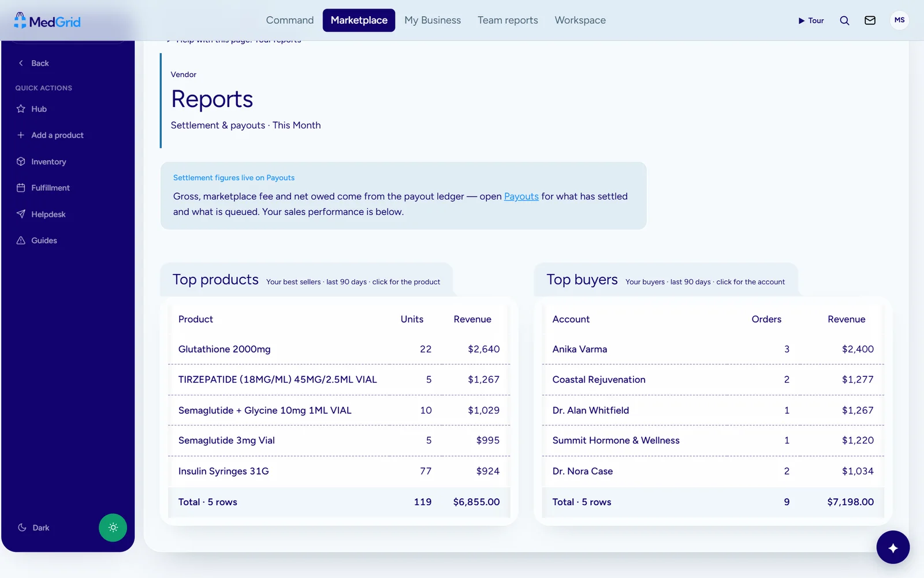Select the Marketplace tab
The image size is (924, 578).
[x=359, y=20]
